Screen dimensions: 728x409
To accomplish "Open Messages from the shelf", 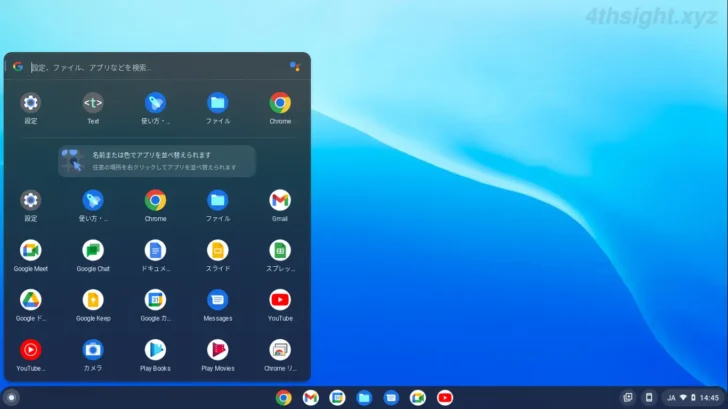I will [391, 398].
